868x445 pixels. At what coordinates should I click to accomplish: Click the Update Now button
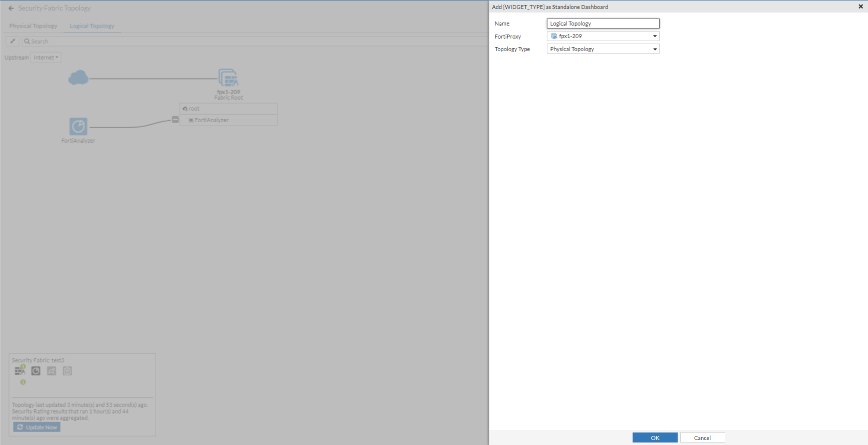37,427
